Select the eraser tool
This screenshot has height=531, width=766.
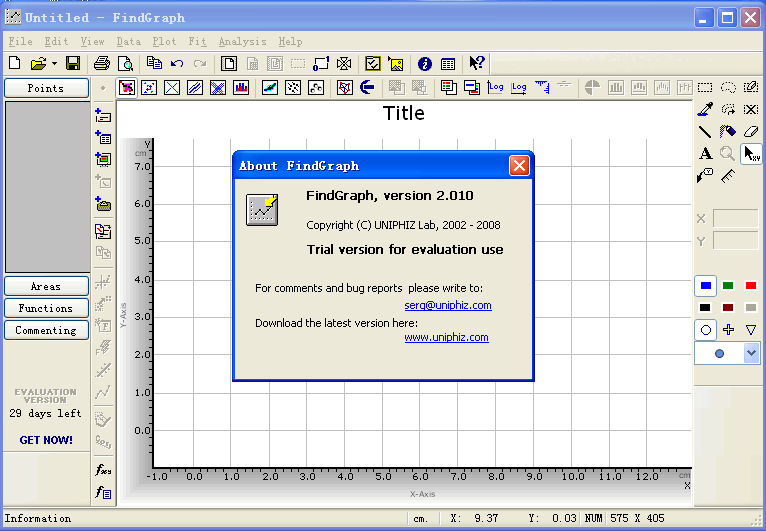coord(750,131)
